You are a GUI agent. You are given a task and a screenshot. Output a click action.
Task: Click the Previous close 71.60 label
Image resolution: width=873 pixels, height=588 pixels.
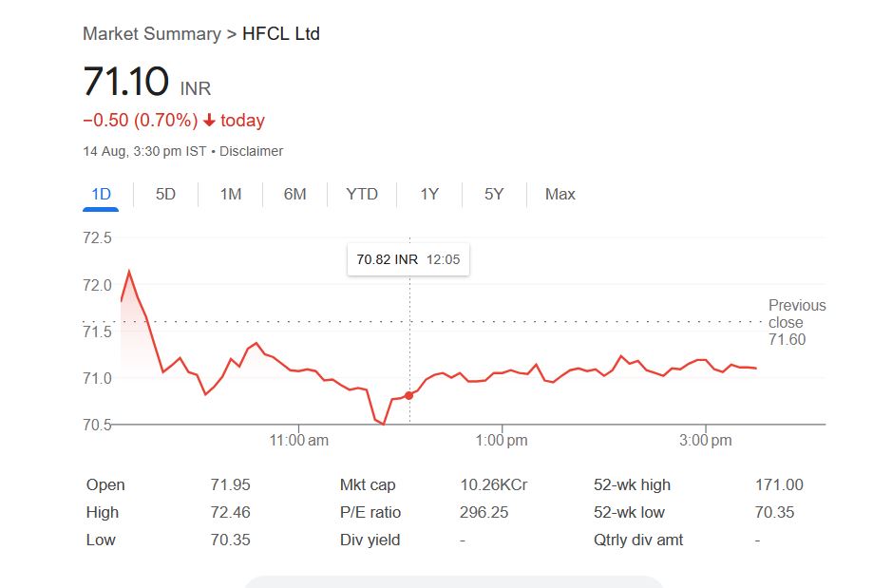coord(796,322)
